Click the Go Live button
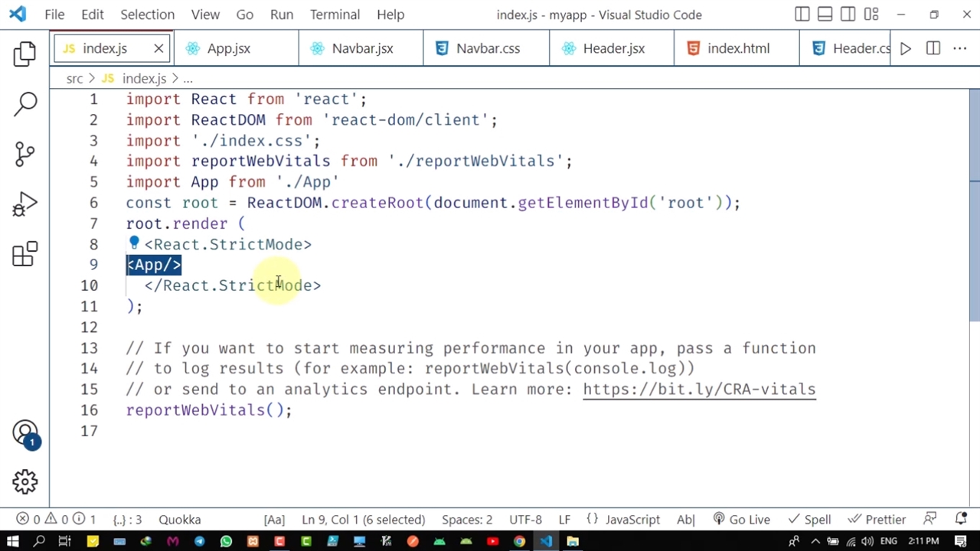Screen dimensions: 980x551 [x=741, y=520]
